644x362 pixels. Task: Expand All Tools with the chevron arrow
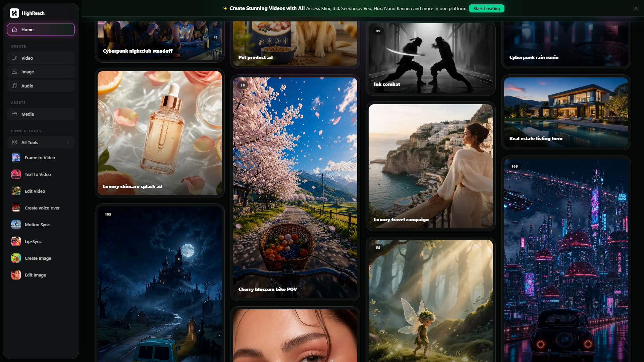tap(68, 142)
